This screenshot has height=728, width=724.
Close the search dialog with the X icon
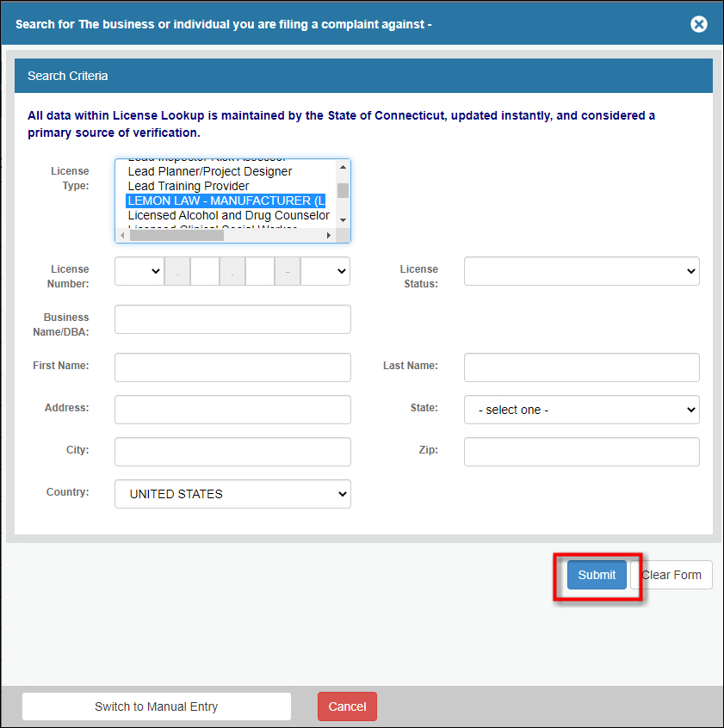coord(698,24)
